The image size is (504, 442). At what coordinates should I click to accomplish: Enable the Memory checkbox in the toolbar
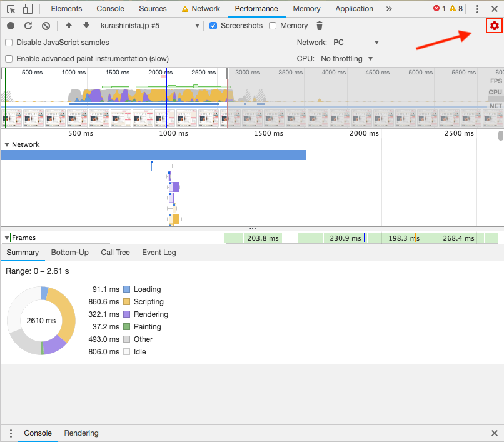coord(273,26)
